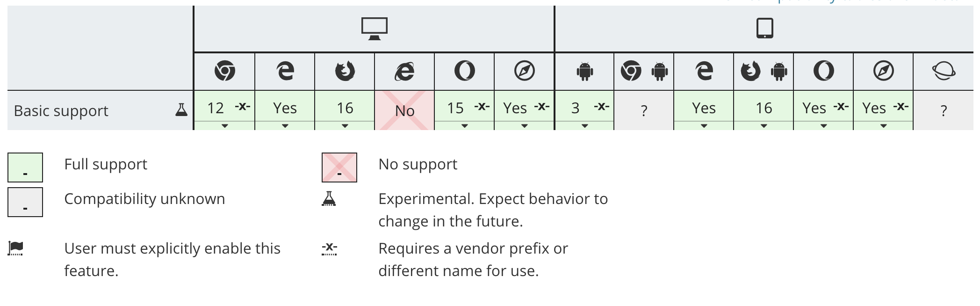Image resolution: width=980 pixels, height=306 pixels.
Task: Click the Android webview robot icon
Action: (x=585, y=72)
